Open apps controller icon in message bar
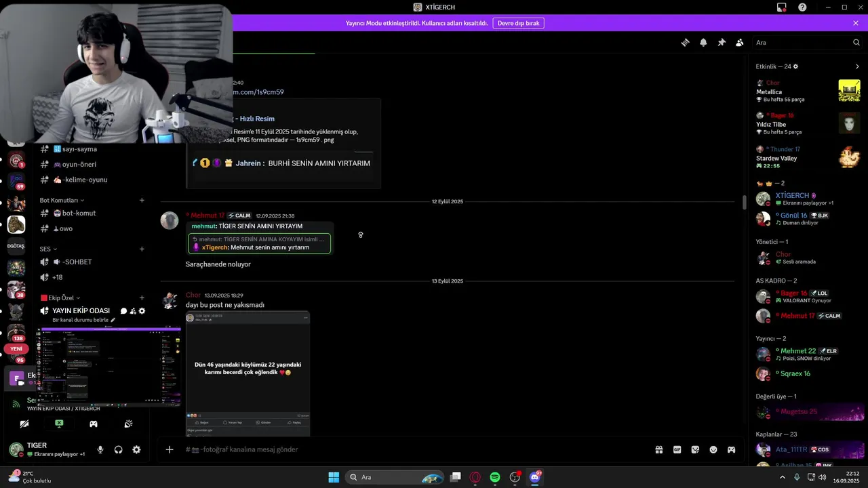 click(x=732, y=449)
